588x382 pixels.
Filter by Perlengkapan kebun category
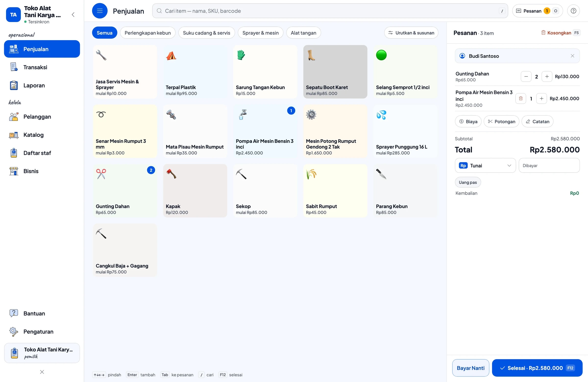tap(147, 33)
